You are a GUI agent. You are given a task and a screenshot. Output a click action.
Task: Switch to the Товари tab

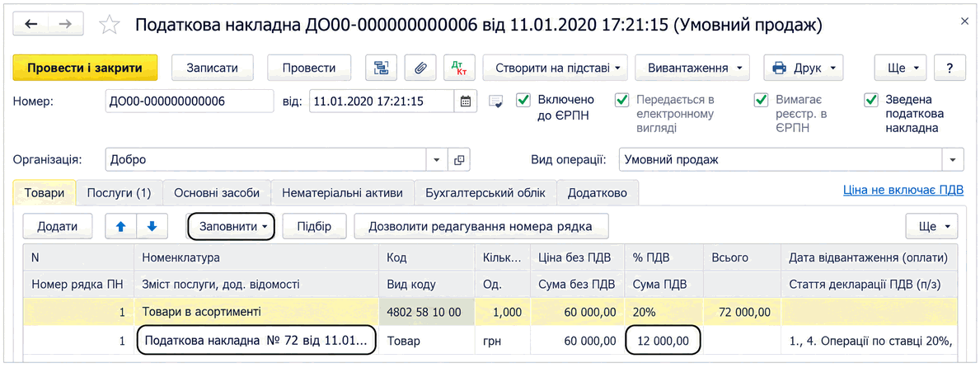point(45,193)
